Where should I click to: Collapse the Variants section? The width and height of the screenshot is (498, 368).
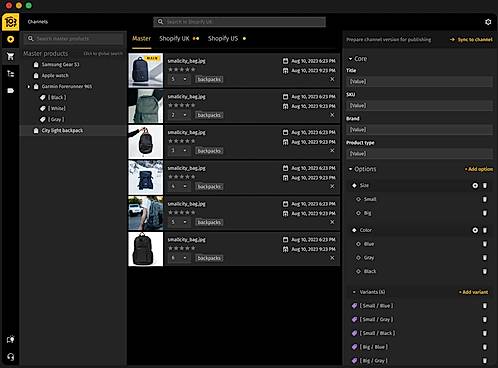point(354,292)
